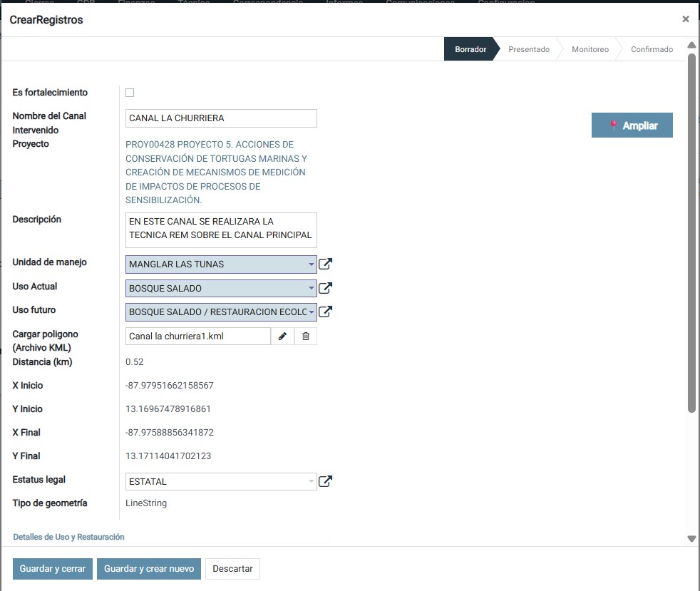This screenshot has height=591, width=700.
Task: Select Presentado status stage
Action: tap(529, 49)
